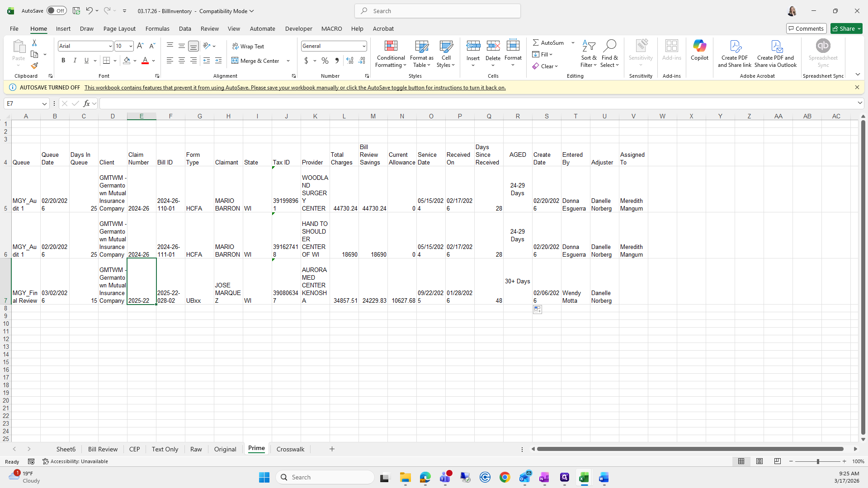The image size is (868, 488).
Task: Click the AutoSave instructions link in yellow bar
Action: [295, 88]
